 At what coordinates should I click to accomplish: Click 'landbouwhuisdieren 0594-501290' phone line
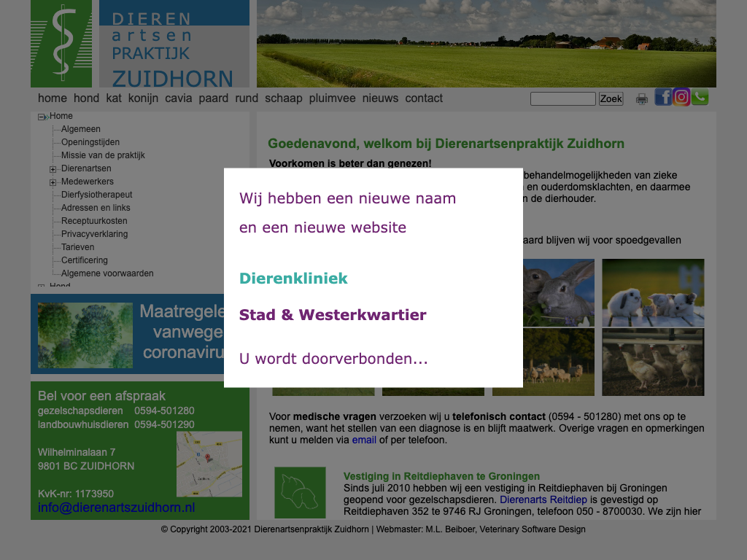tap(116, 424)
